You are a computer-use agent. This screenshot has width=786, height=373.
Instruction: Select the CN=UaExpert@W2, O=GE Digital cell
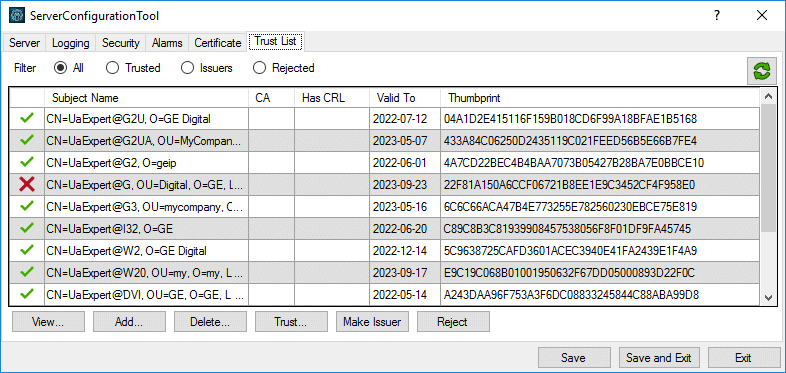pos(146,250)
